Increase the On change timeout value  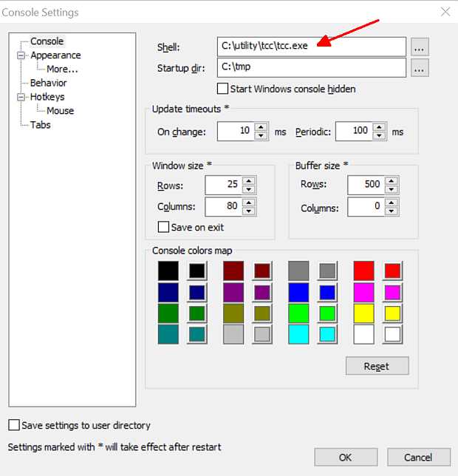pos(261,127)
